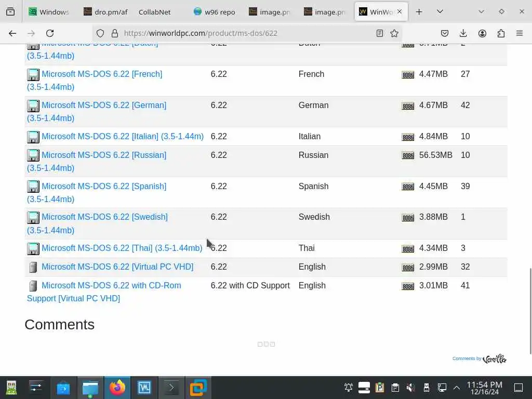Click the muted volume tray icon
Image resolution: width=532 pixels, height=399 pixels.
click(x=411, y=388)
